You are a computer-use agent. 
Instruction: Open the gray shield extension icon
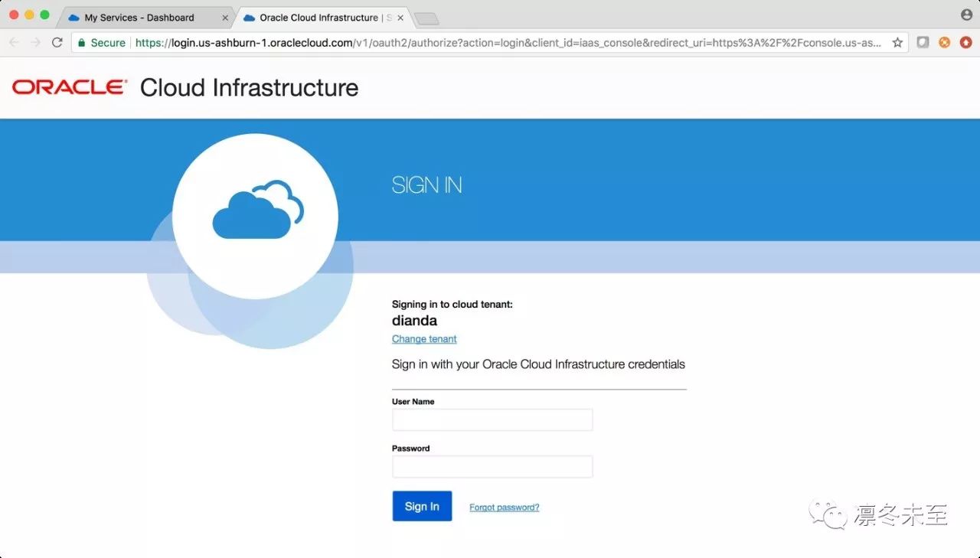pos(923,43)
